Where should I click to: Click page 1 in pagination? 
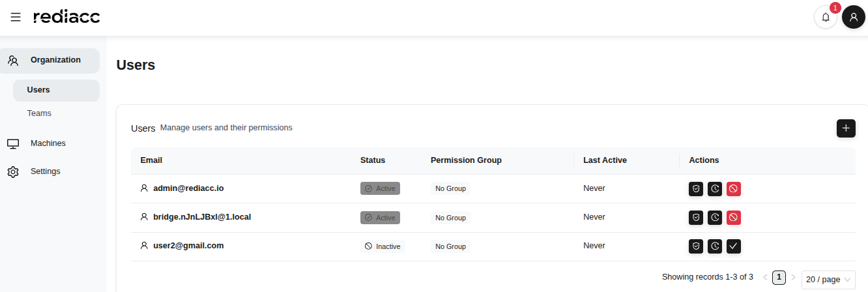click(x=779, y=277)
